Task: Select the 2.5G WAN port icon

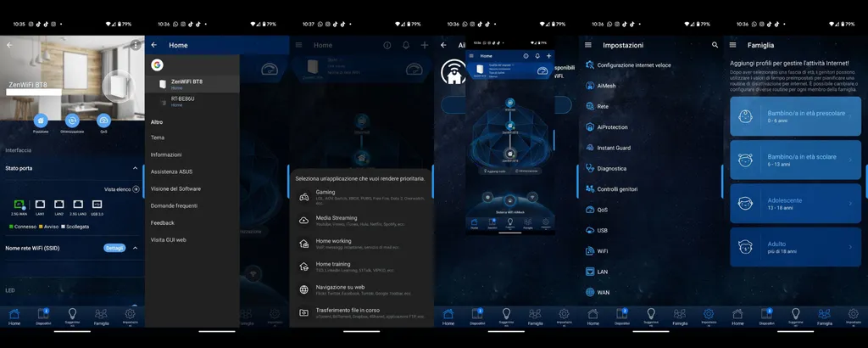Action: click(19, 205)
